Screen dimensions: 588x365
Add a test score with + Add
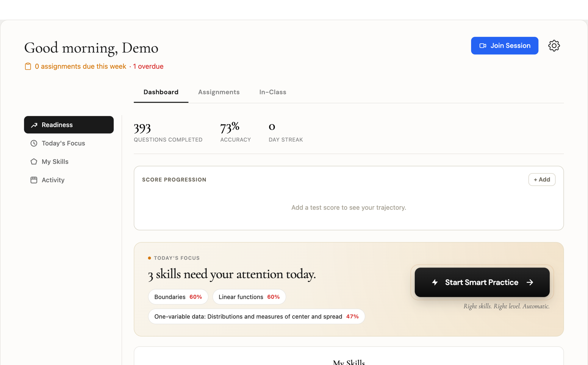click(542, 180)
